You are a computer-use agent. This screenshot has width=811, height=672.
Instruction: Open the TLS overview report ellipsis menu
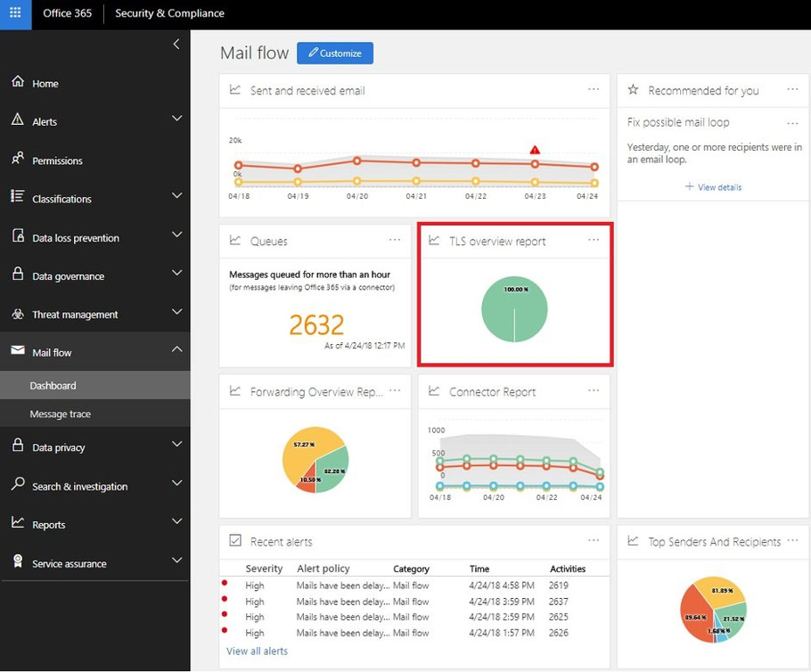tap(594, 240)
